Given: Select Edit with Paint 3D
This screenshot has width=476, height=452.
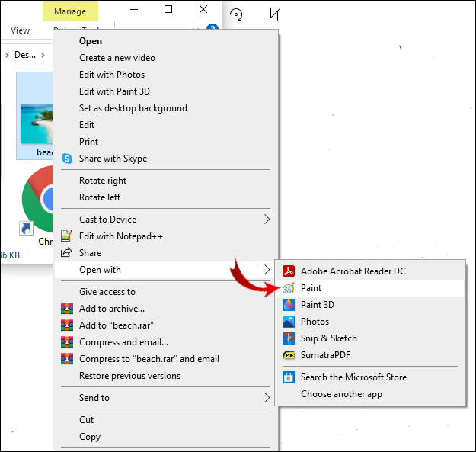Looking at the screenshot, I should point(165,91).
